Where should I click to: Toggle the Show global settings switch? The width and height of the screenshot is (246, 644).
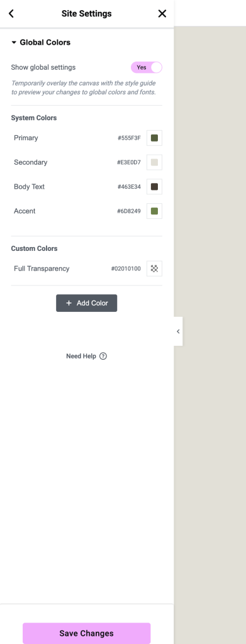[x=147, y=67]
